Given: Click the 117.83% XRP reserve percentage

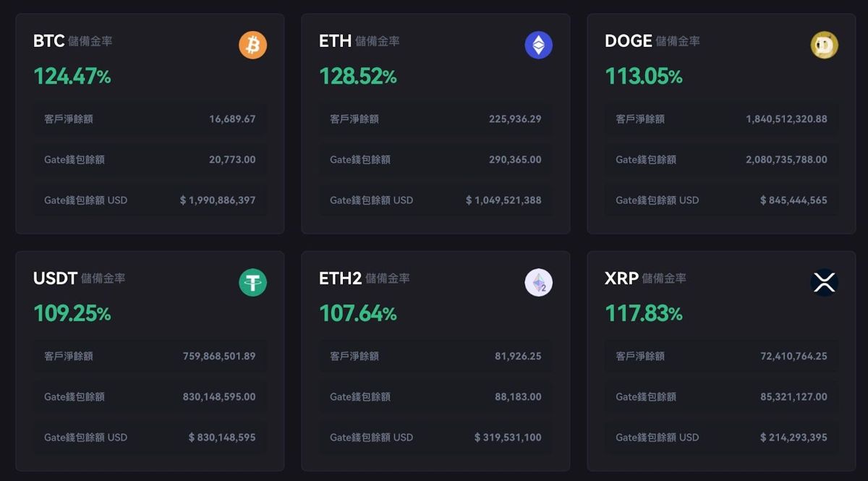Looking at the screenshot, I should (x=643, y=313).
